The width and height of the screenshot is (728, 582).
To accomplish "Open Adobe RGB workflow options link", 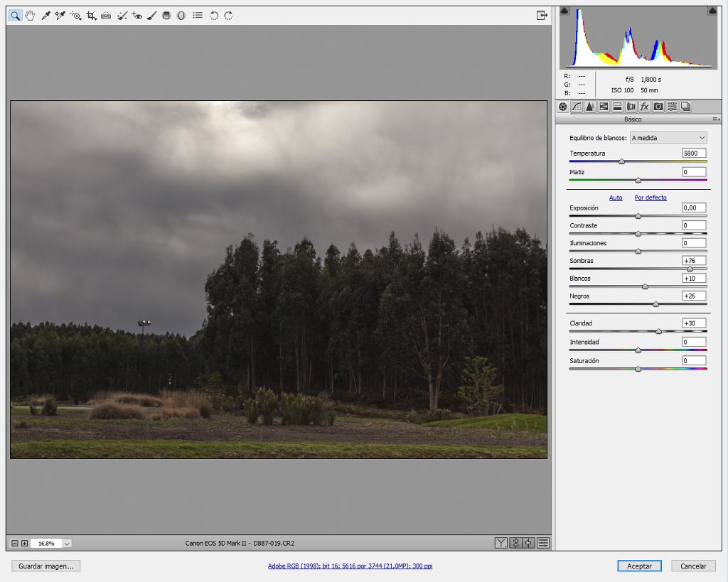I will point(350,566).
